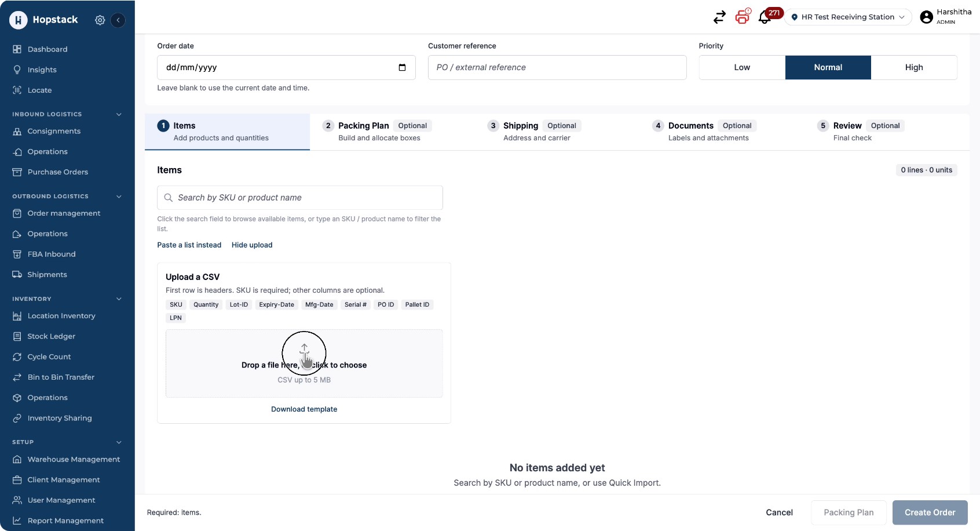
Task: Open the settings gear beside Hopstack
Action: pos(100,20)
